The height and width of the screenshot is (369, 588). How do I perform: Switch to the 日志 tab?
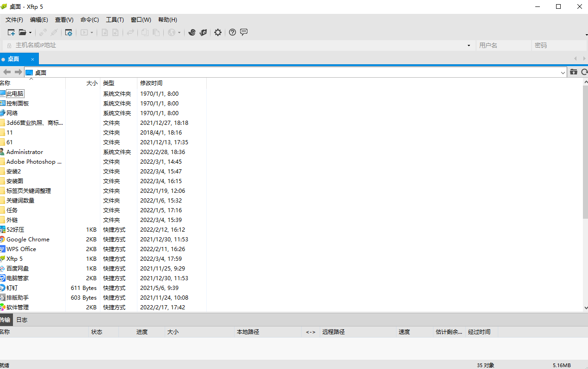22,320
